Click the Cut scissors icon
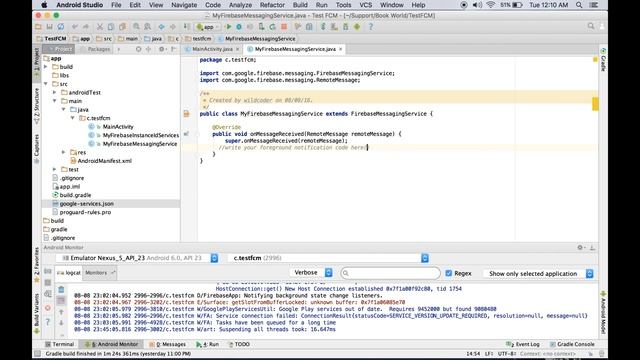Screen dimensions: 640x360 pos(100,27)
